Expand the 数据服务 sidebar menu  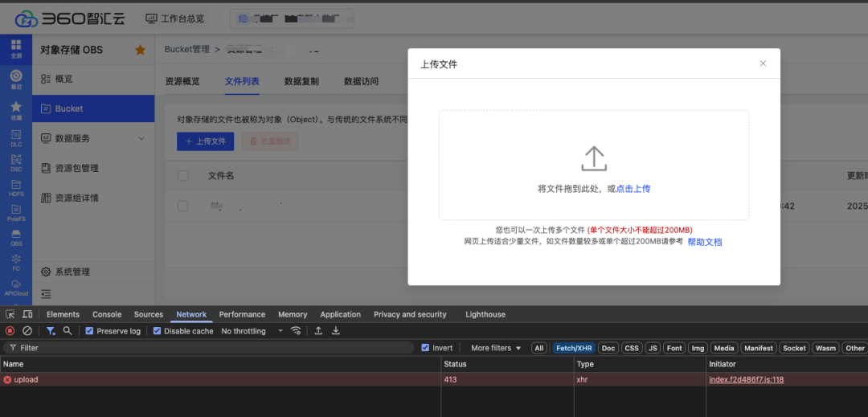point(93,138)
